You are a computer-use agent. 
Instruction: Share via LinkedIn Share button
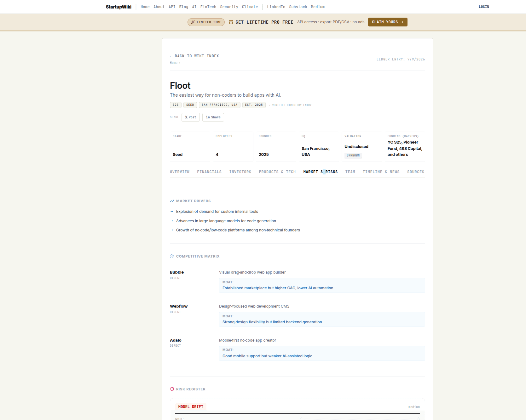point(213,117)
